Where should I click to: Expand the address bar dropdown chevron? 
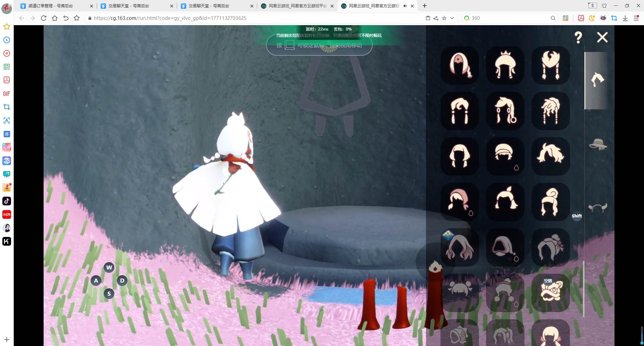coord(452,18)
